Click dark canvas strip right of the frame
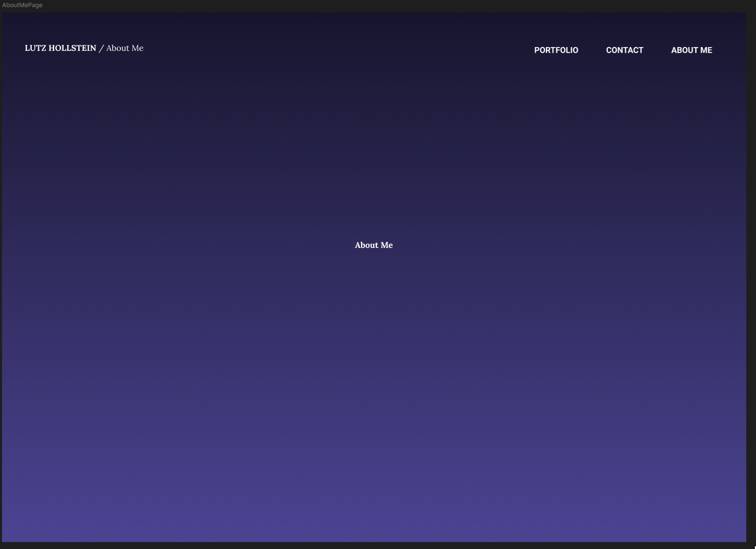Viewport: 756px width, 549px height. pyautogui.click(x=751, y=274)
